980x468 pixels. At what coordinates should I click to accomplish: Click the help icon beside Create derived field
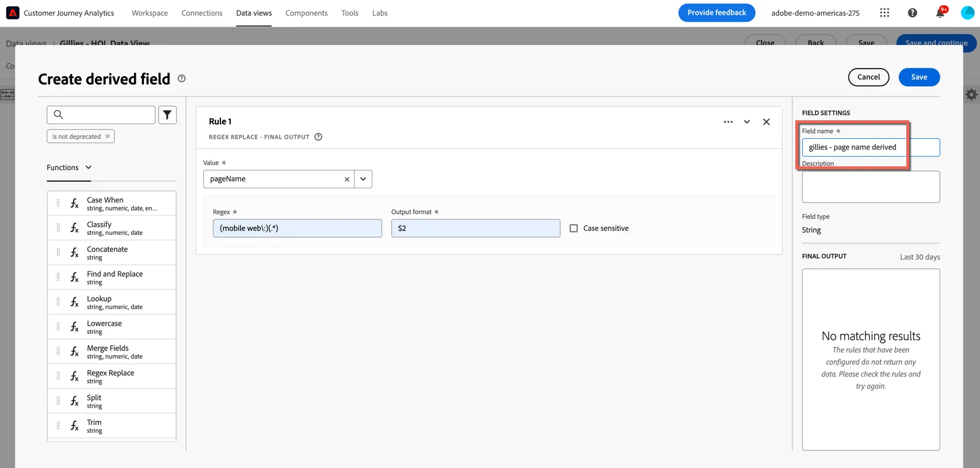tap(182, 78)
